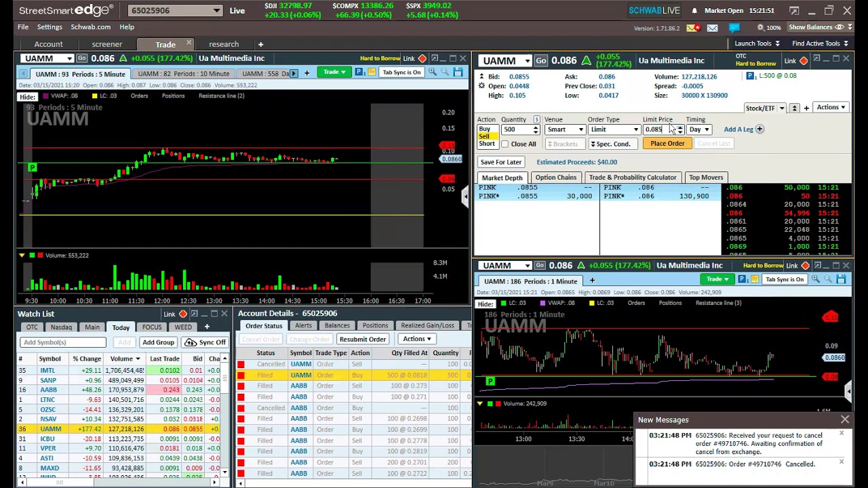Open the Order Type Limit dropdown

click(614, 129)
